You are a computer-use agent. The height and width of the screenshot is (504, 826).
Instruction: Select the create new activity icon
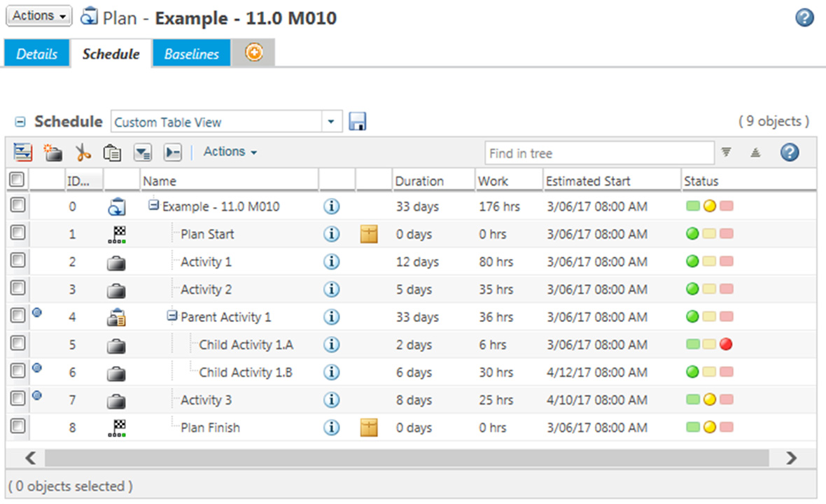(x=52, y=152)
